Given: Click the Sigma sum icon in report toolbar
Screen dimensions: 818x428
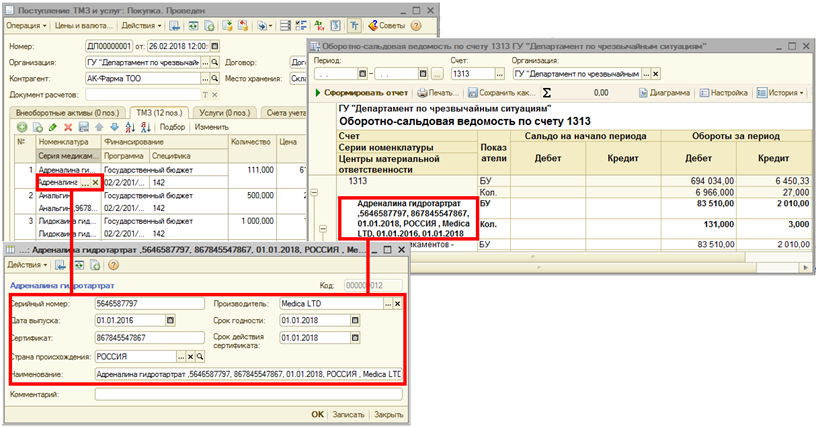Looking at the screenshot, I should coord(546,92).
